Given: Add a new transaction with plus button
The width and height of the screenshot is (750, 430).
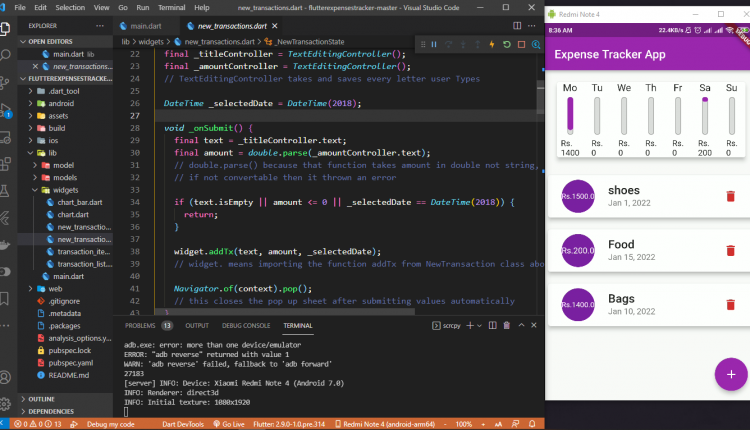Looking at the screenshot, I should pyautogui.click(x=731, y=375).
